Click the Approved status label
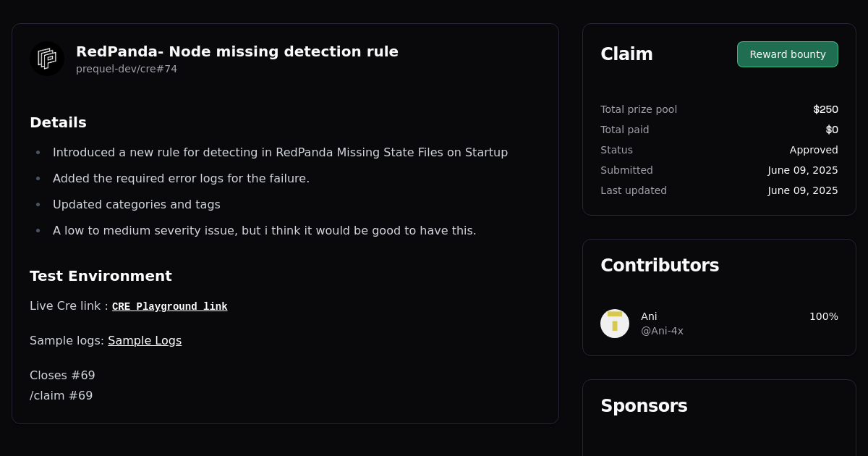 (x=814, y=150)
